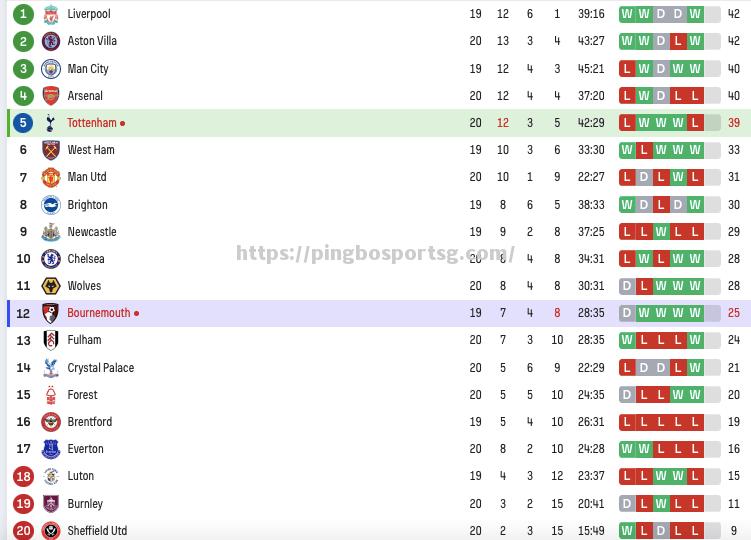
Task: Click the Aston Villa club crest
Action: coord(51,41)
